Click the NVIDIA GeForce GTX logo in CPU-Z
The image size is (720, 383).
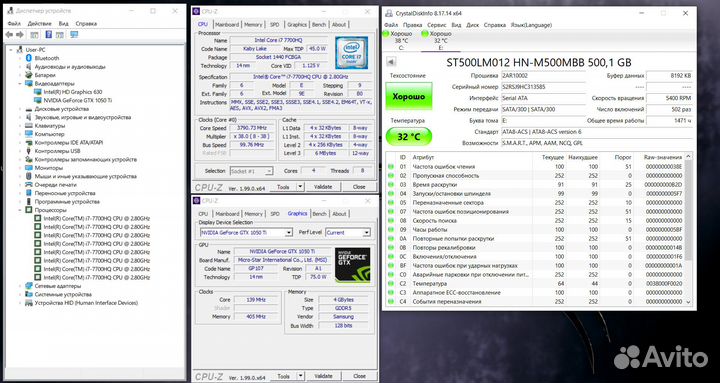pos(352,265)
